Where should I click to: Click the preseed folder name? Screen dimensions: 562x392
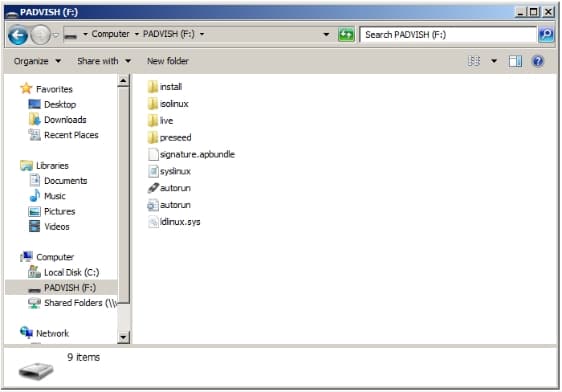coord(176,138)
